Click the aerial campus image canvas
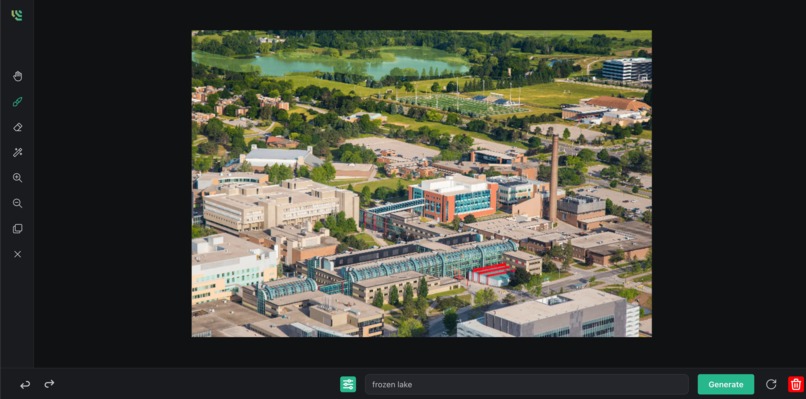The height and width of the screenshot is (399, 806). (422, 184)
